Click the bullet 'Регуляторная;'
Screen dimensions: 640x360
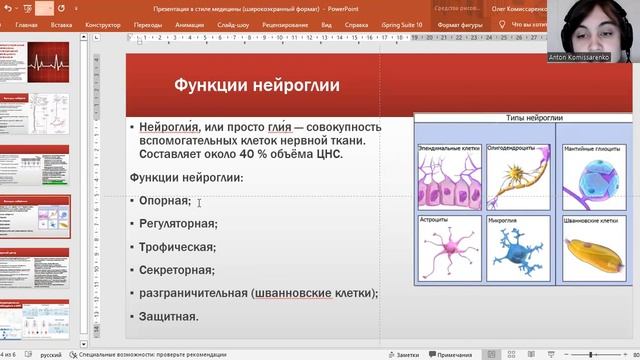pos(178,224)
